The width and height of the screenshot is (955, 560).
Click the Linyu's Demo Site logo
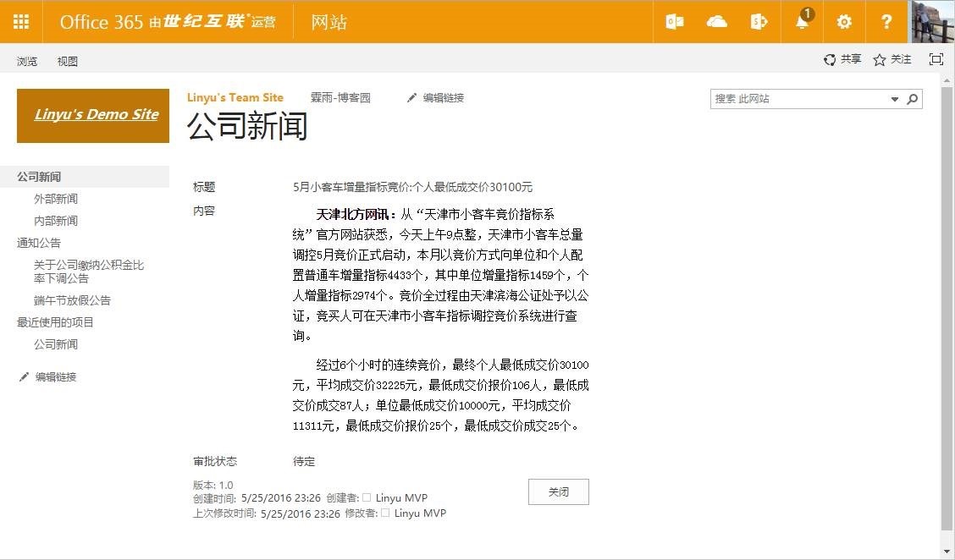click(x=93, y=116)
